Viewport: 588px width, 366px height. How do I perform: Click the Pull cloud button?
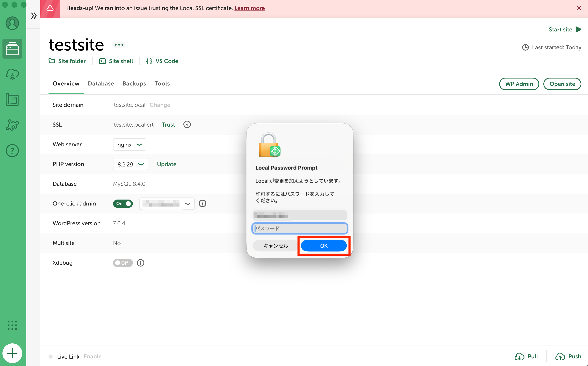tap(526, 357)
